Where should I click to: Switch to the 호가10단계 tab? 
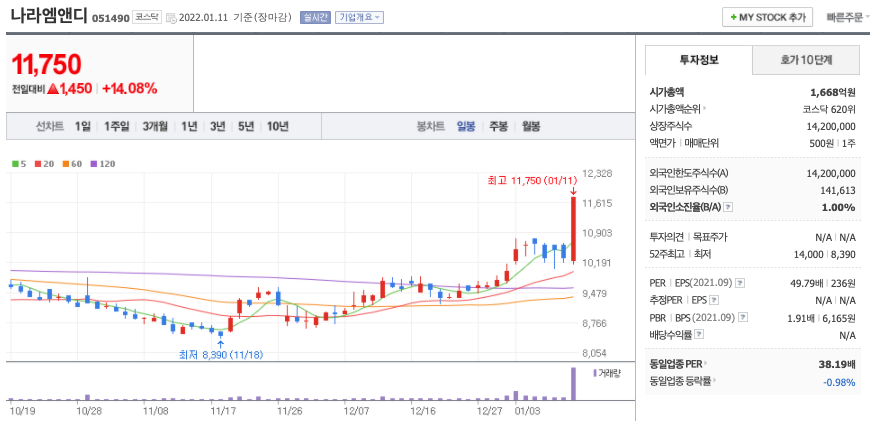coord(806,60)
